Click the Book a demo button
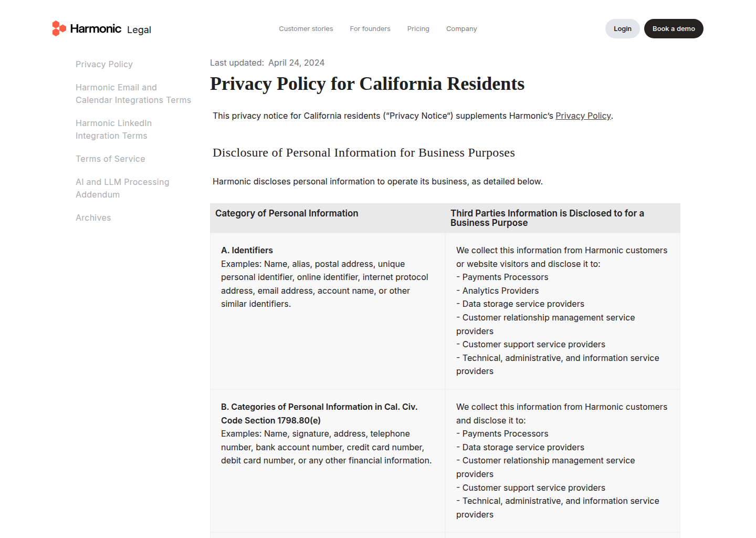Image resolution: width=756 pixels, height=538 pixels. pyautogui.click(x=674, y=29)
